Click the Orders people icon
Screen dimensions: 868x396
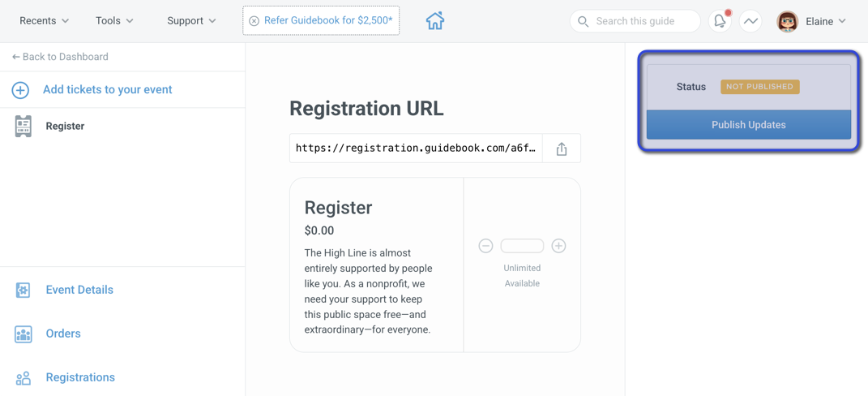(x=24, y=334)
